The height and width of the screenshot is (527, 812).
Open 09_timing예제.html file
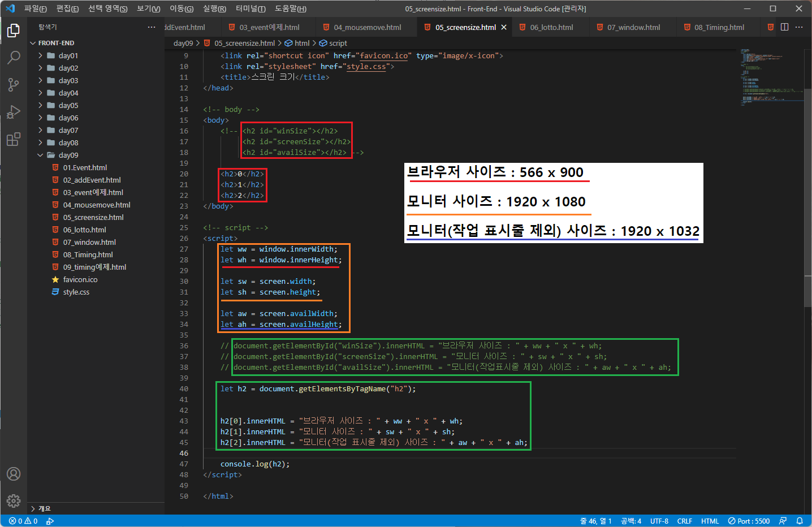tap(94, 267)
